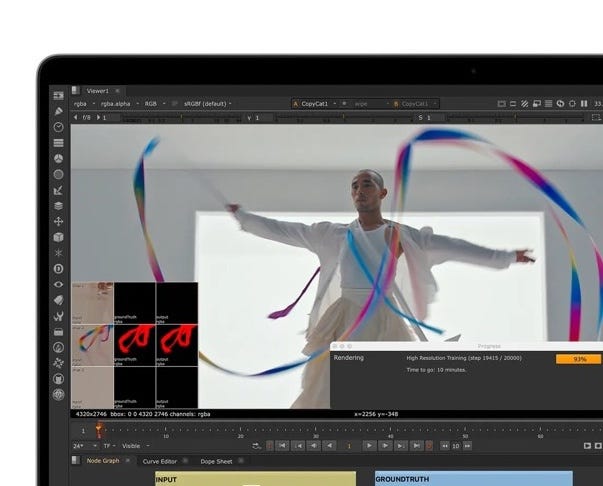Open the Deep nodes D icon

(x=58, y=269)
